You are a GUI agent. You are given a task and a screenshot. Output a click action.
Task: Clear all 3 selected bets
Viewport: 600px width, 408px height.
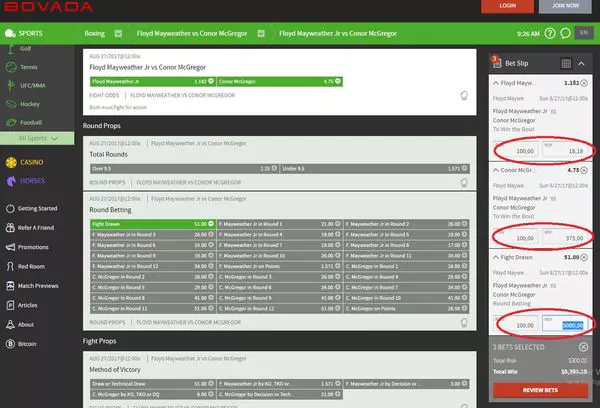tap(583, 347)
